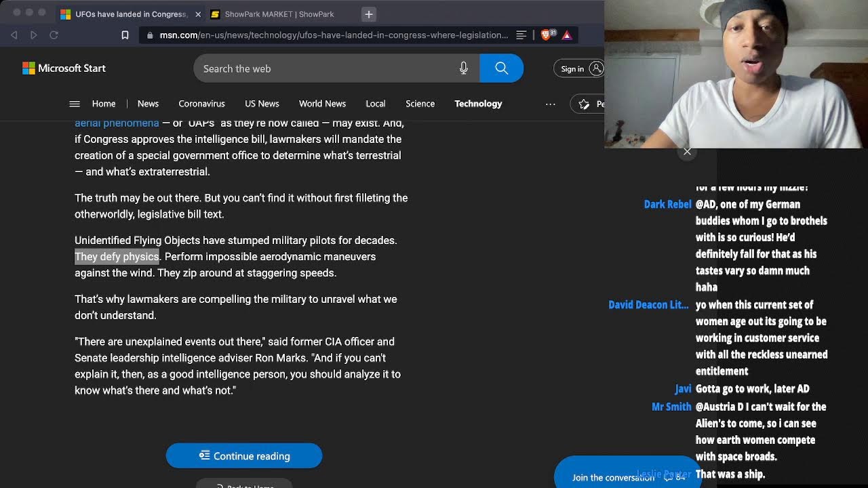The width and height of the screenshot is (868, 488).
Task: Click the Continue reading button
Action: click(244, 455)
